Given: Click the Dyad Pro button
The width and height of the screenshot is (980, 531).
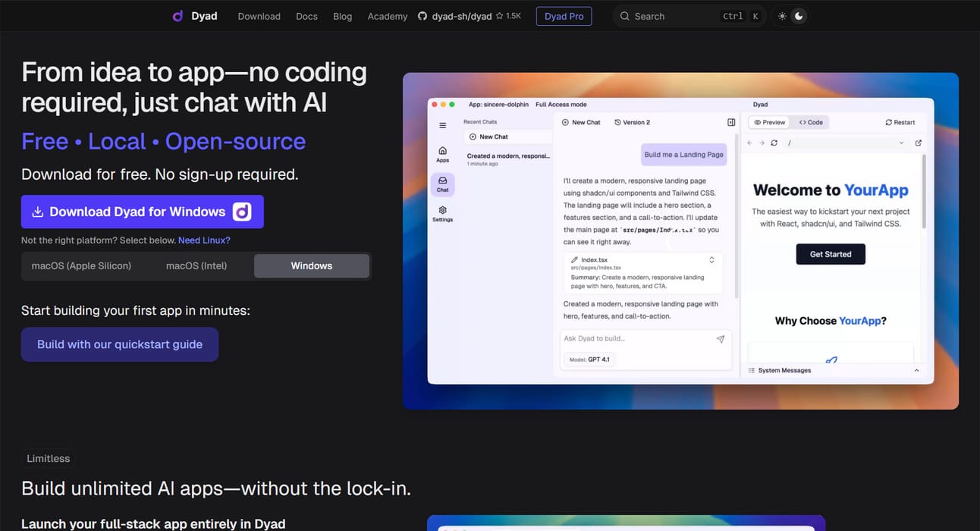Looking at the screenshot, I should (x=564, y=16).
